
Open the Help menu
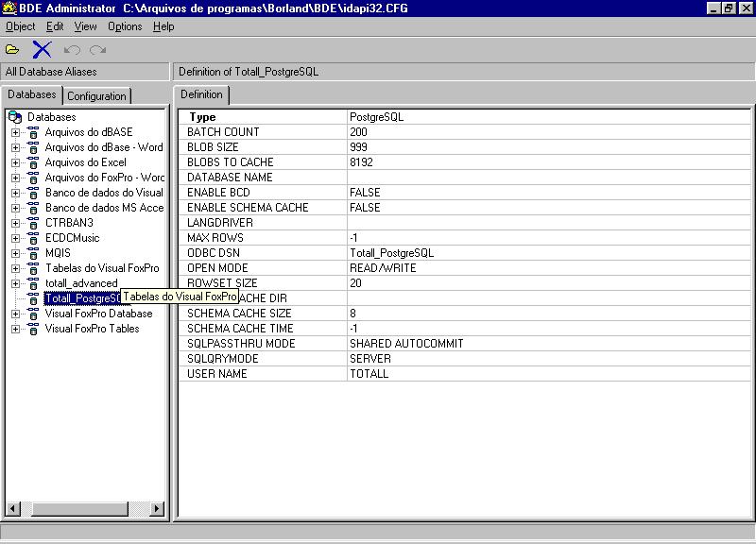coord(163,26)
